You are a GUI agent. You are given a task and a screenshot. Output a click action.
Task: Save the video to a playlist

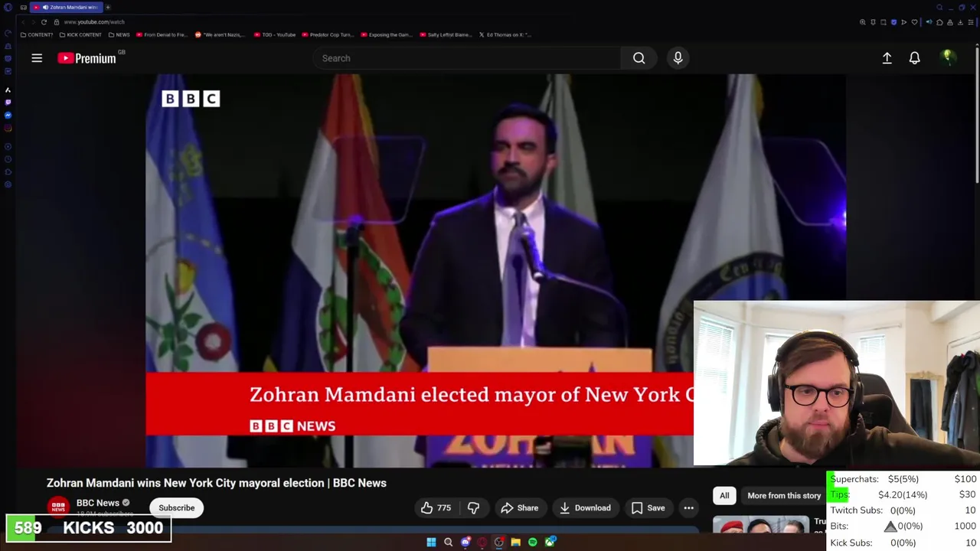point(648,507)
